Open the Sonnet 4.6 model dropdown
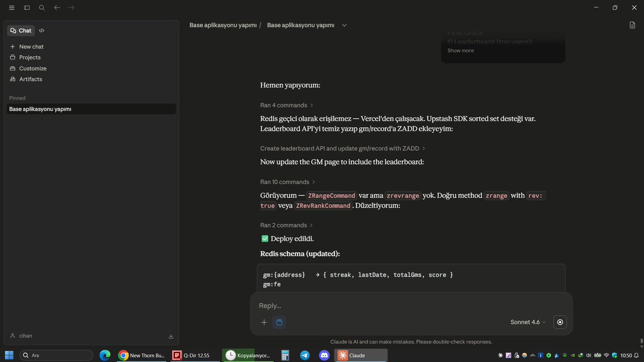 (526, 322)
